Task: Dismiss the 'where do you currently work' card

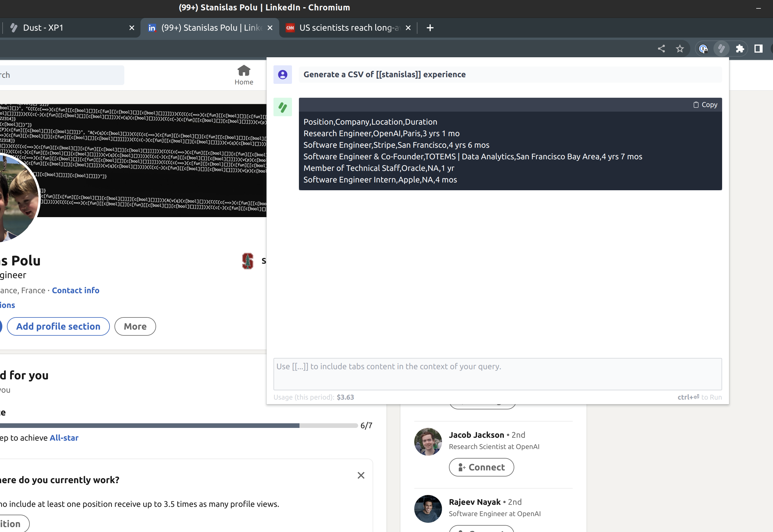Action: 361,475
